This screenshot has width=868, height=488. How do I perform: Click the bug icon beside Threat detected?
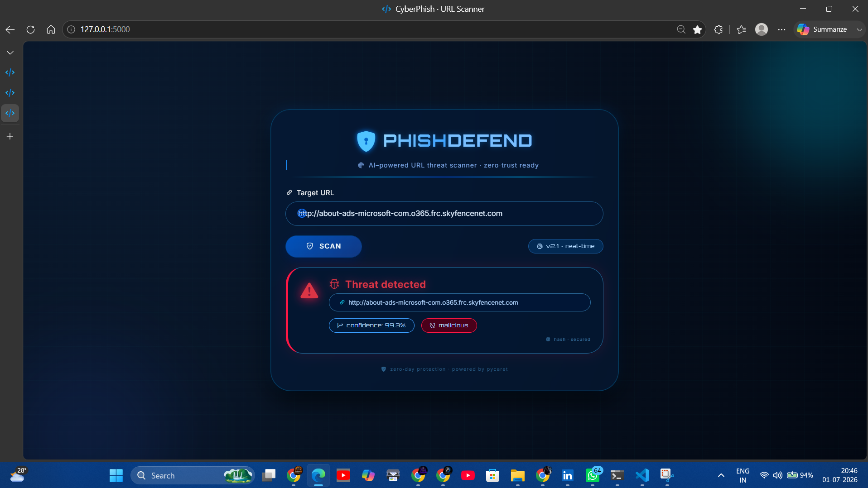(x=334, y=284)
